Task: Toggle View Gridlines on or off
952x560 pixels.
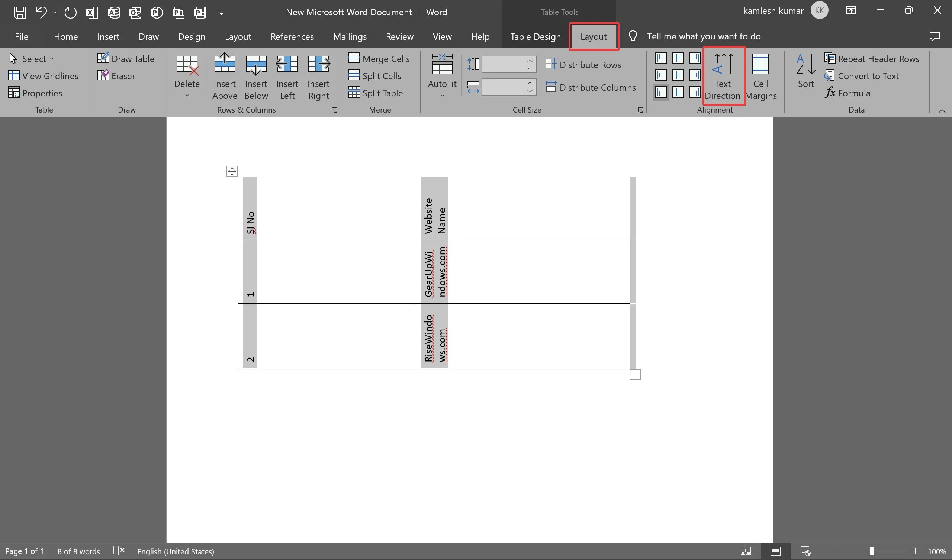Action: pyautogui.click(x=44, y=75)
